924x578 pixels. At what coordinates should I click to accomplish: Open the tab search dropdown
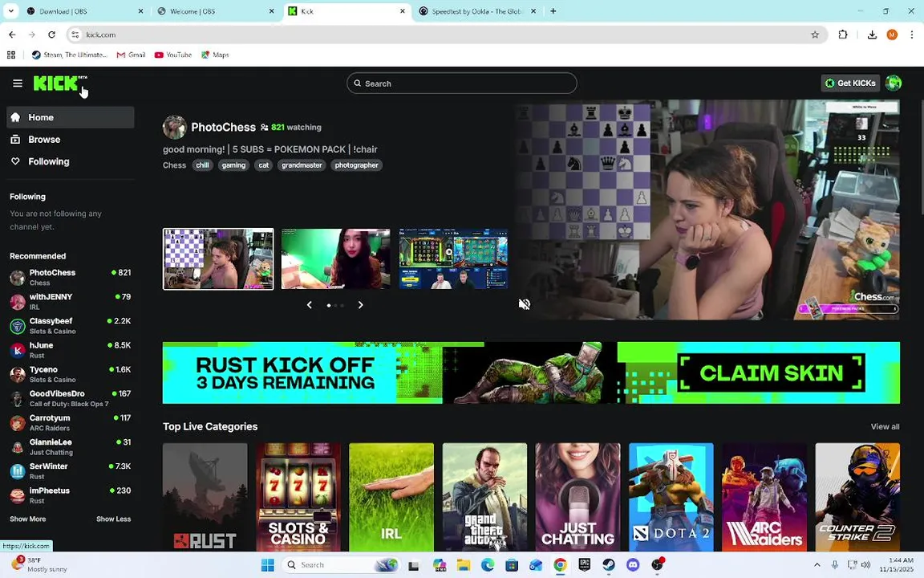click(x=10, y=11)
